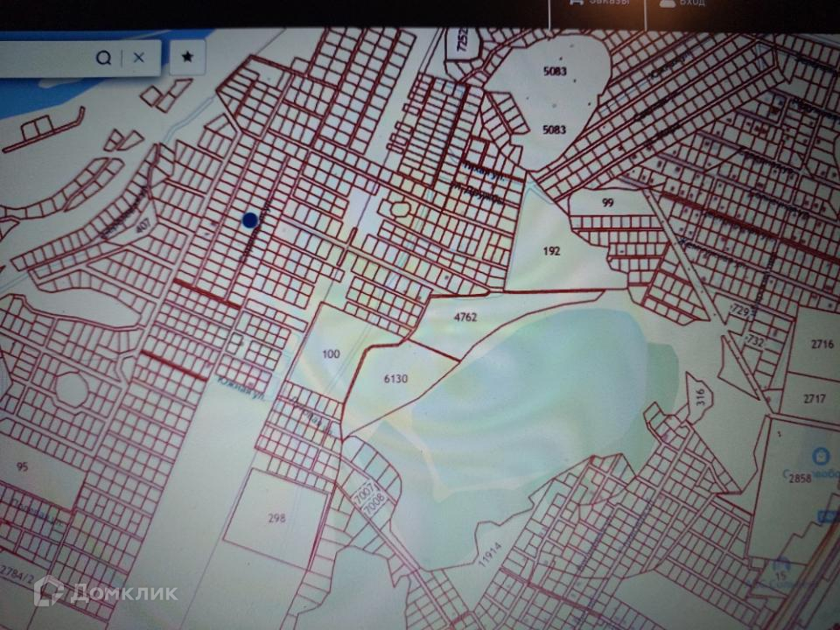Select parcel labeled 95
The width and height of the screenshot is (840, 630).
(22, 466)
